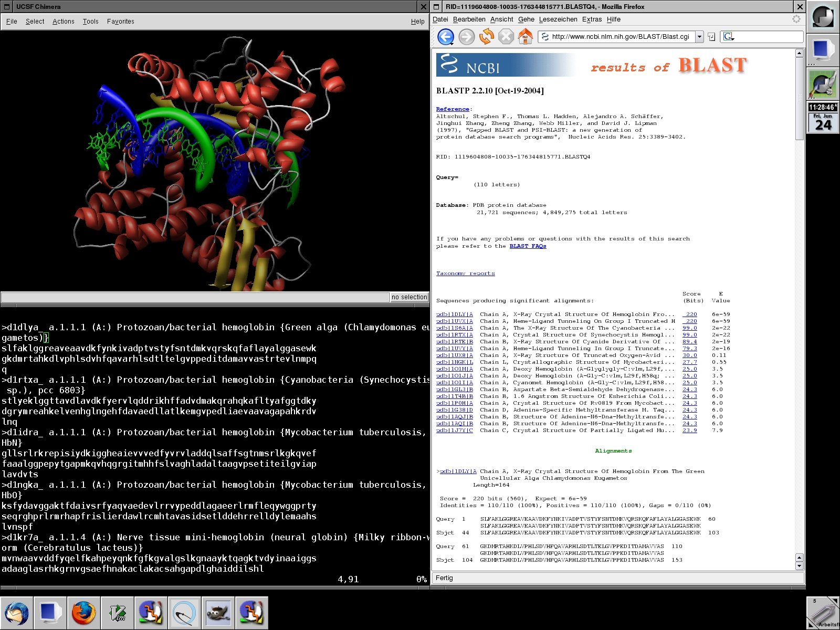Open the Chimera Actions menu
This screenshot has width=840, height=630.
(x=64, y=22)
